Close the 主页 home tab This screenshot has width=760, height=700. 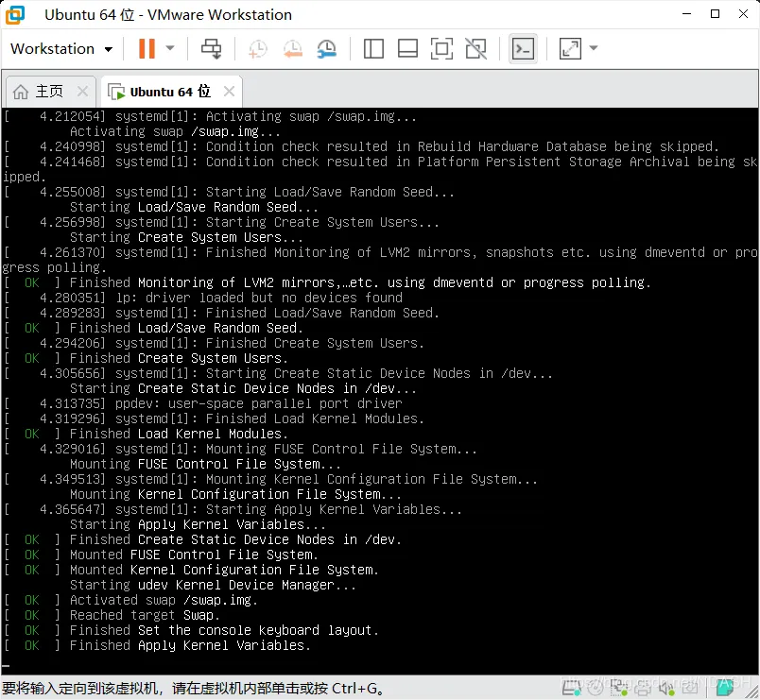pyautogui.click(x=83, y=91)
